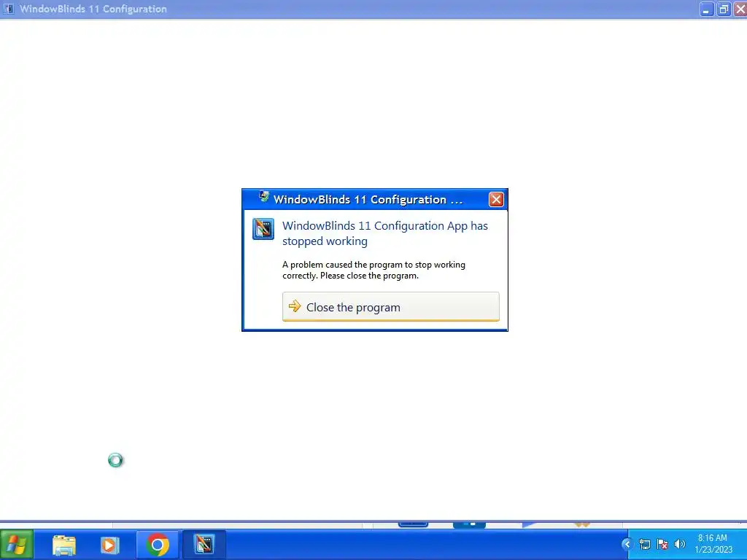Click the dialog title bar shield icon
The width and height of the screenshot is (747, 560).
click(264, 196)
